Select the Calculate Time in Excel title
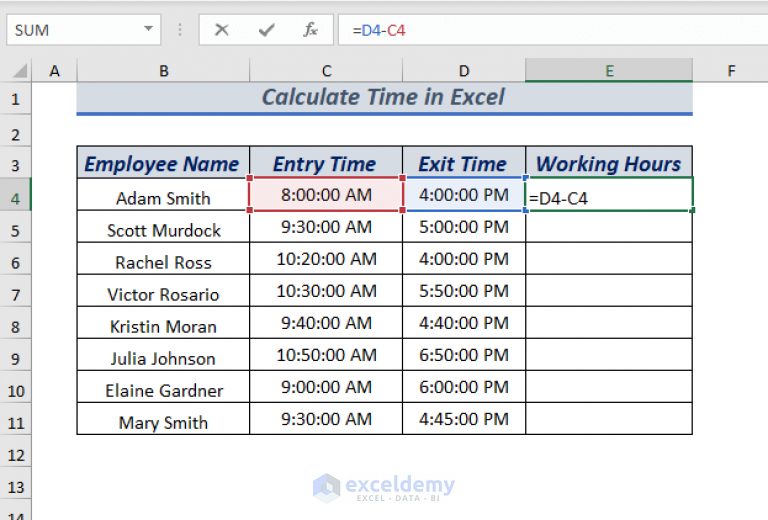The height and width of the screenshot is (520, 768). point(384,97)
